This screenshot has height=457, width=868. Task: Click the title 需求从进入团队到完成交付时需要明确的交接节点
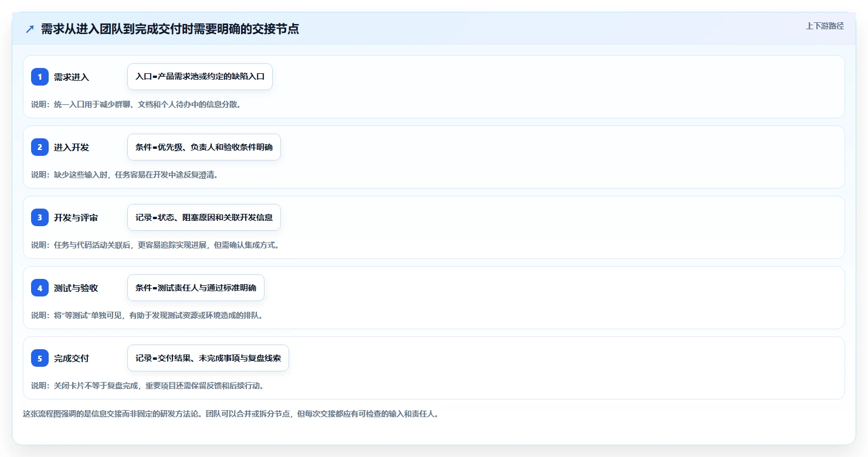point(170,29)
